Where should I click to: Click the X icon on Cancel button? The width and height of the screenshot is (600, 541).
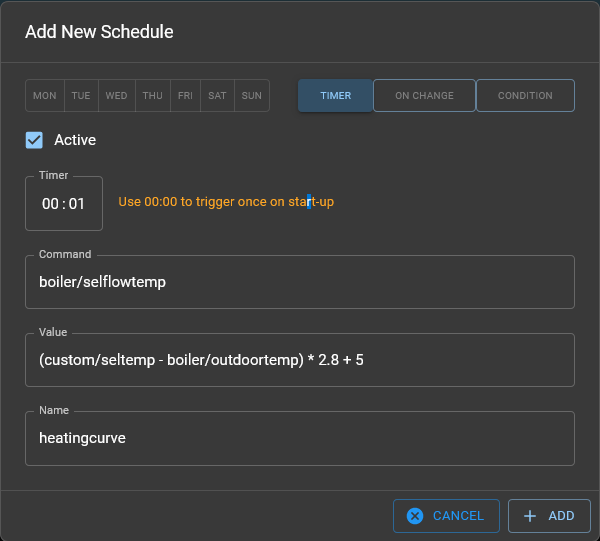click(415, 516)
